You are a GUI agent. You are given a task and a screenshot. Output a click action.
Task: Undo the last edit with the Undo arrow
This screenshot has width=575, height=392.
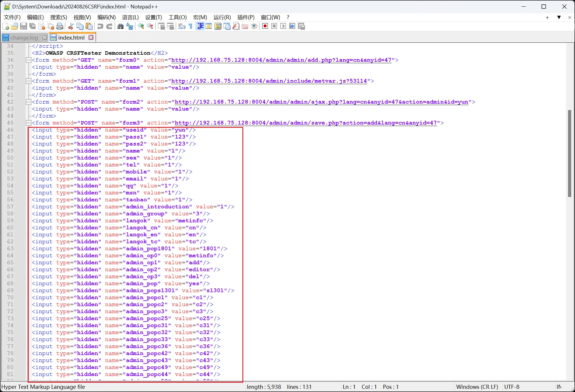point(100,26)
